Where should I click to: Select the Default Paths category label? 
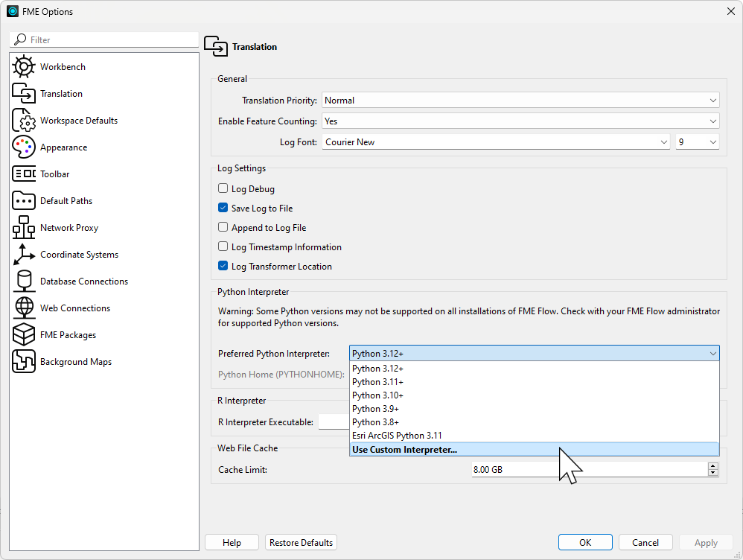click(x=66, y=201)
